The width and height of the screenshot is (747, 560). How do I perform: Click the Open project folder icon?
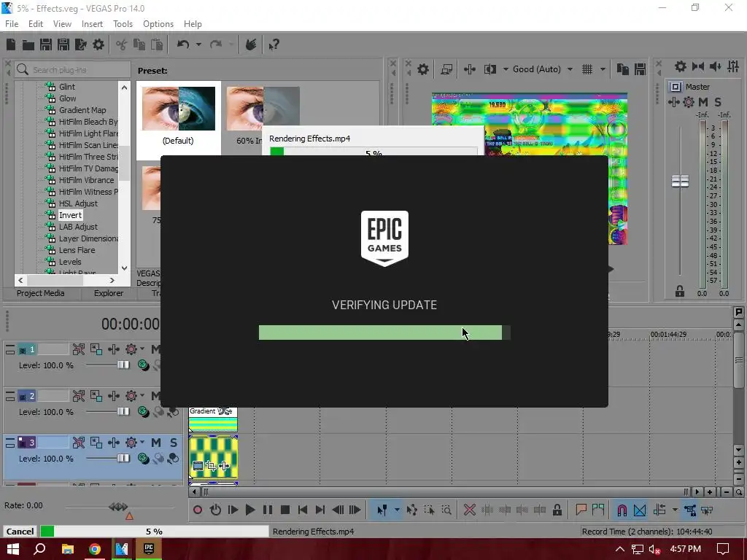pyautogui.click(x=28, y=44)
